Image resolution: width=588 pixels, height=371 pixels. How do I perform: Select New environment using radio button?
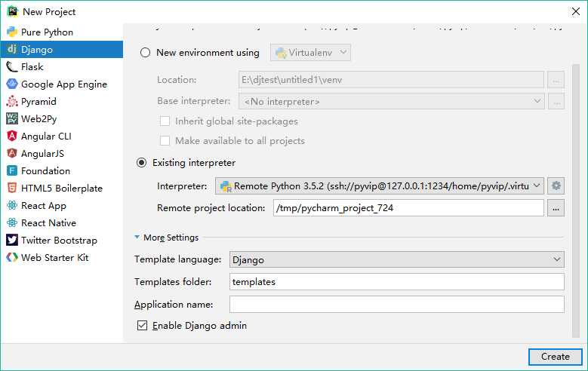pyautogui.click(x=146, y=53)
